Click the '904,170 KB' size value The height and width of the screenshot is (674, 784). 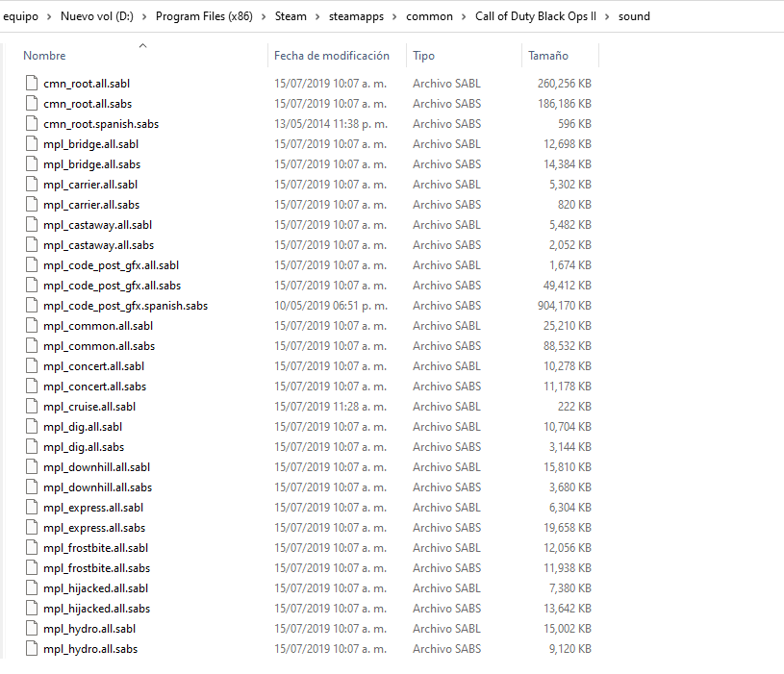tap(565, 306)
